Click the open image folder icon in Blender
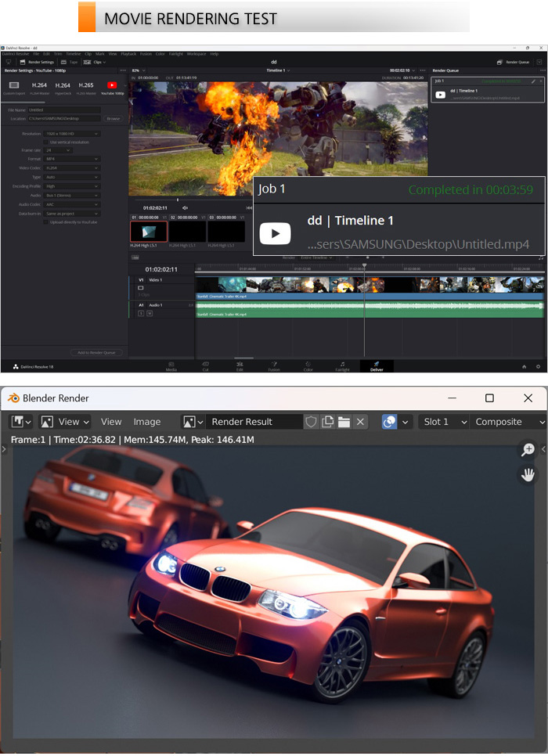This screenshot has width=548, height=756. click(x=344, y=422)
